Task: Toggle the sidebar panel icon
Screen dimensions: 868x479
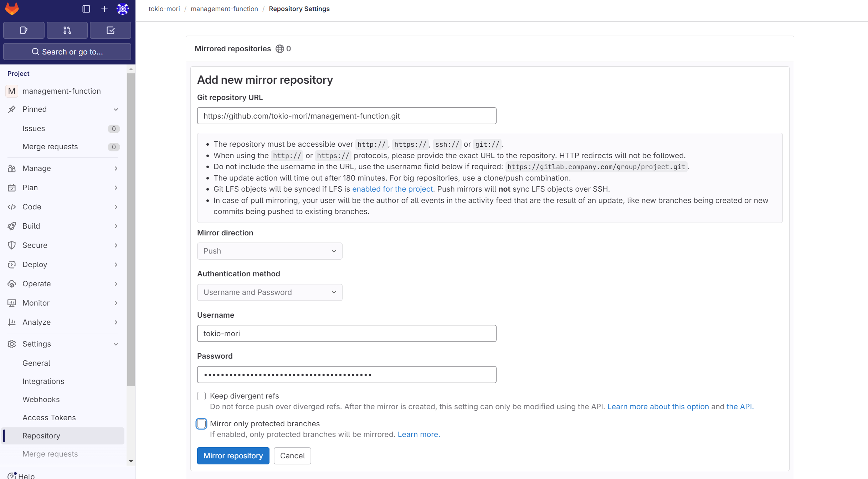Action: pos(86,9)
